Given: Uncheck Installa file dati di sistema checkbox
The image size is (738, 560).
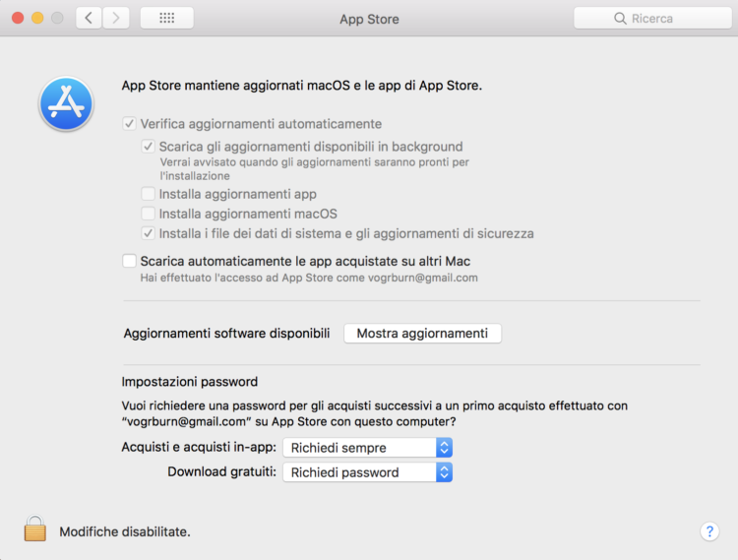Looking at the screenshot, I should [x=148, y=233].
